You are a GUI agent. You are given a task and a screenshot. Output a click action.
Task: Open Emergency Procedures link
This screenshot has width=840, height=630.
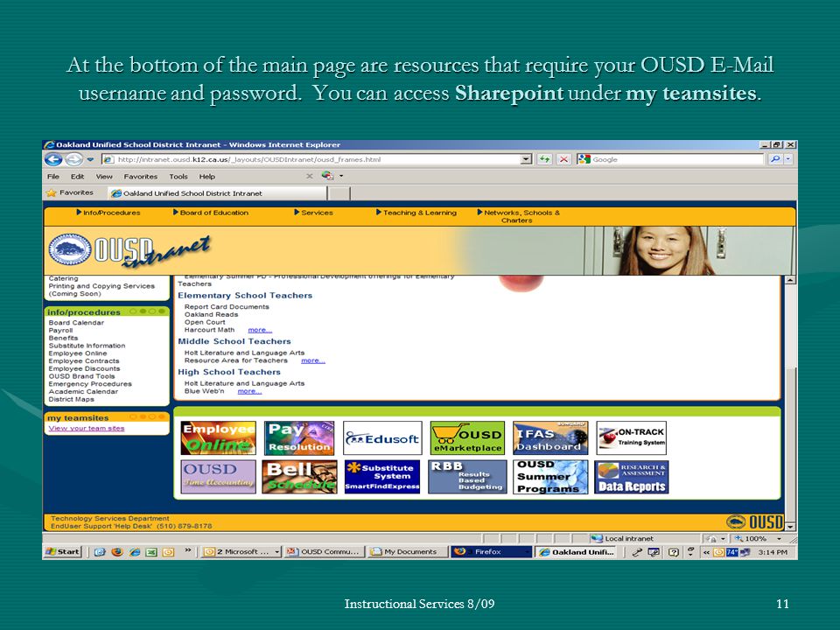[x=90, y=384]
